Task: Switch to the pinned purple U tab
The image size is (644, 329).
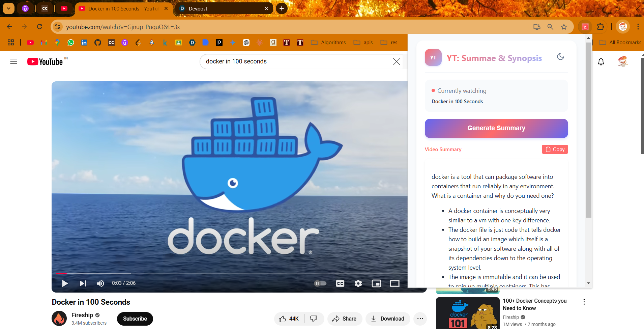Action: point(25,8)
